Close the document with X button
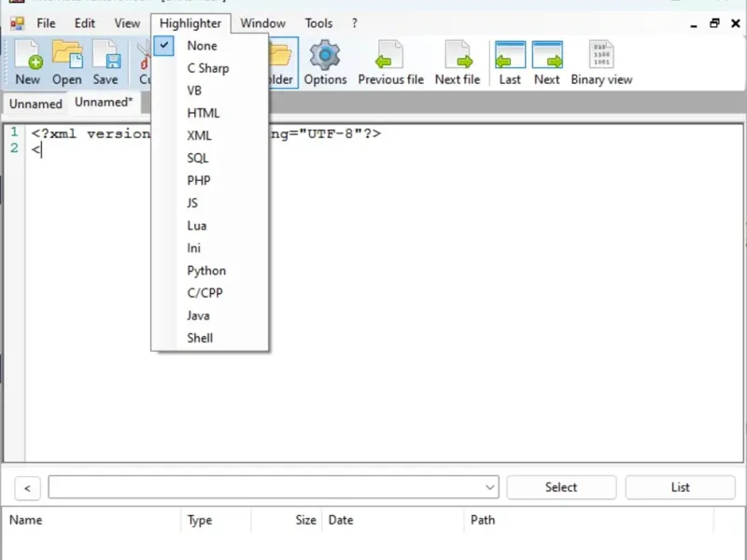The image size is (747, 560). tap(735, 22)
